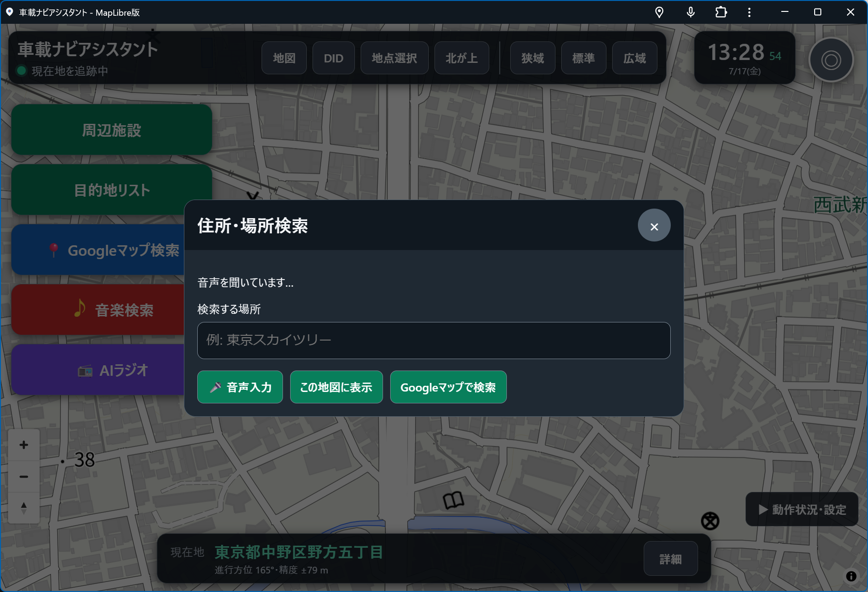
Task: Open map attribution info icon
Action: pos(851,576)
